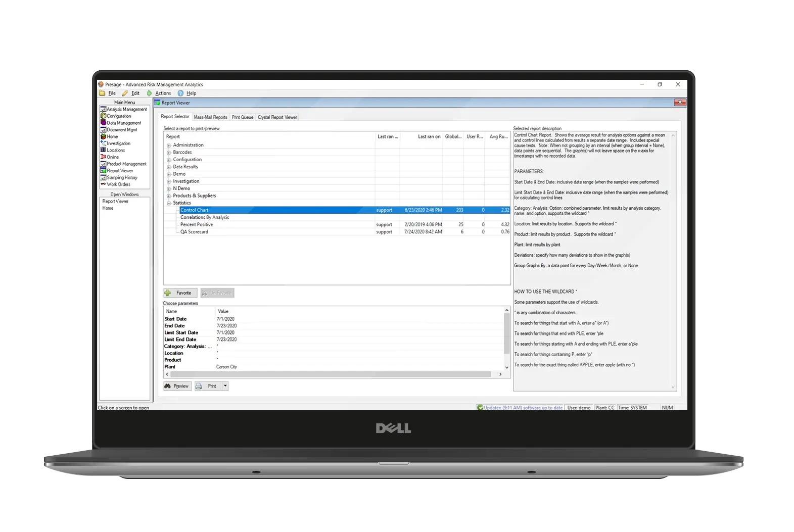Click the green plus Favorite icon

[168, 293]
